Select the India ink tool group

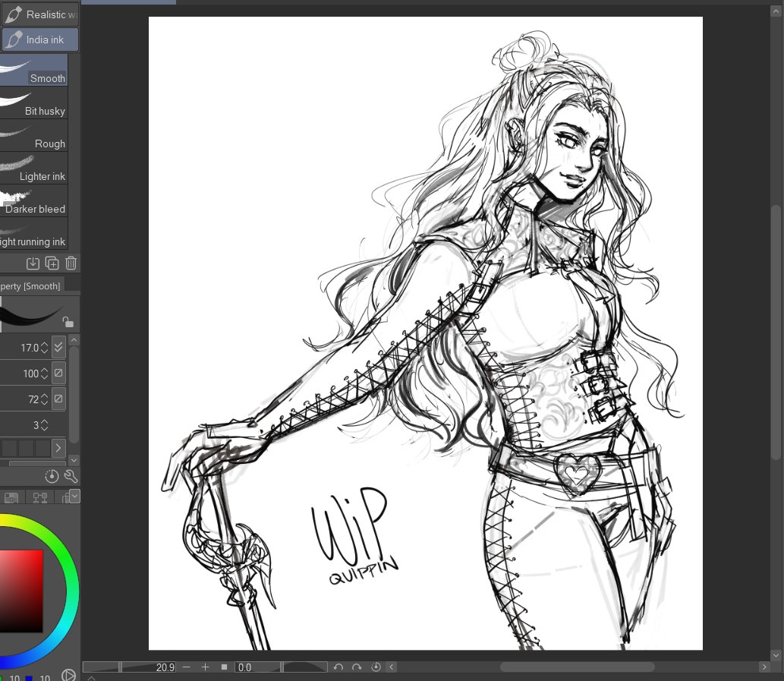click(x=40, y=39)
